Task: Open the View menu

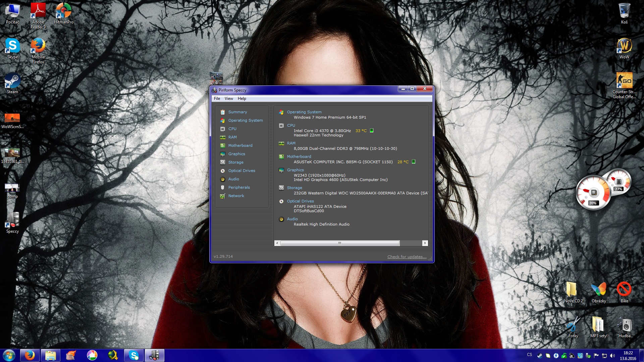Action: tap(229, 99)
